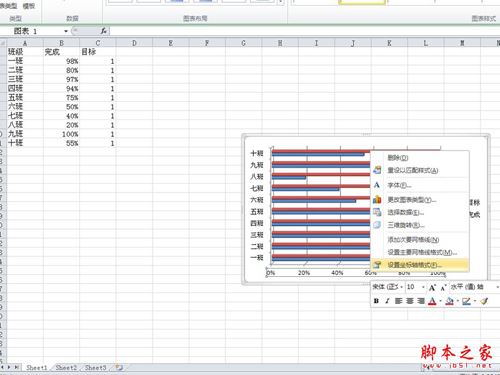The width and height of the screenshot is (500, 375).
Task: Switch to the Sheet2 tab
Action: click(x=66, y=367)
